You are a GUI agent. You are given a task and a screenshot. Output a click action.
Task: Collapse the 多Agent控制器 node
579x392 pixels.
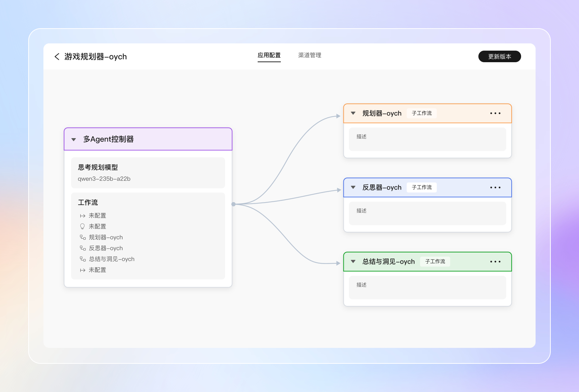click(74, 140)
